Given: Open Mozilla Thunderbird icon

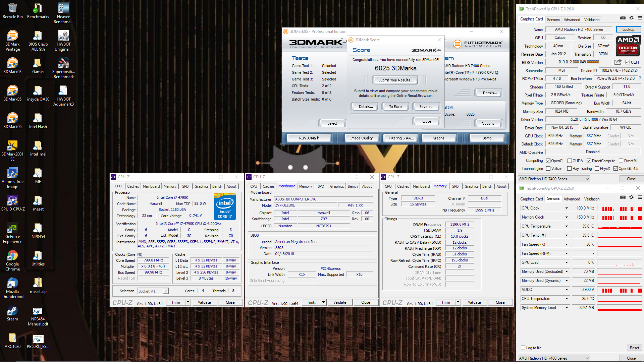Looking at the screenshot, I should [12, 288].
